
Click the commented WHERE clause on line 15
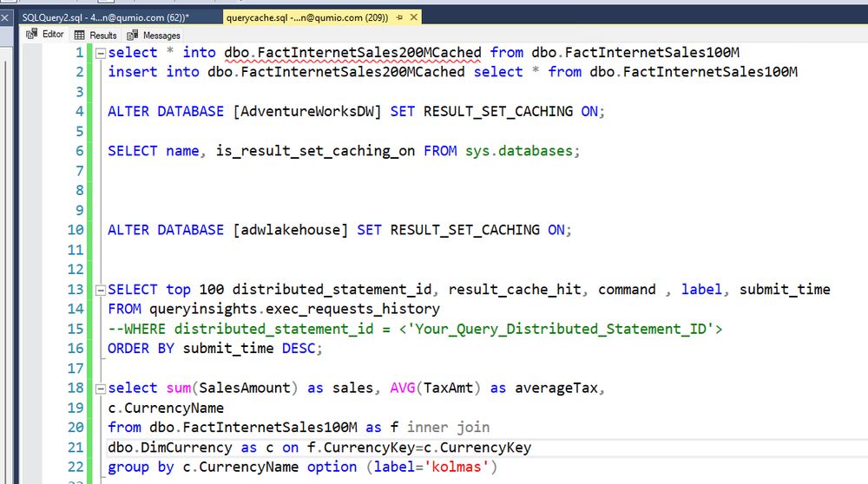(x=415, y=329)
